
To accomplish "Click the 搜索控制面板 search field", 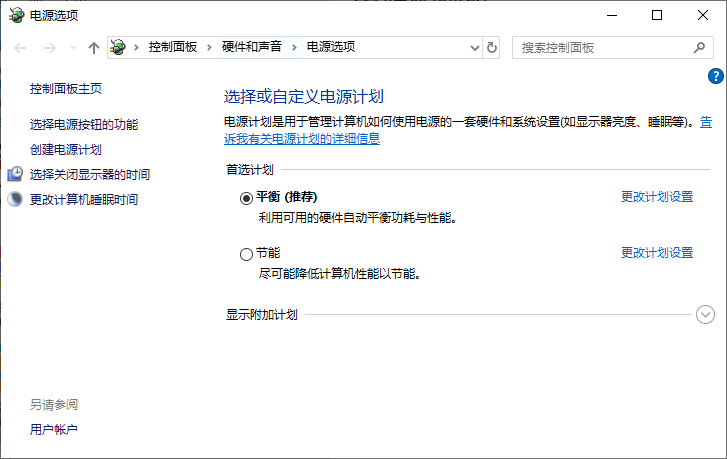I will [x=600, y=47].
